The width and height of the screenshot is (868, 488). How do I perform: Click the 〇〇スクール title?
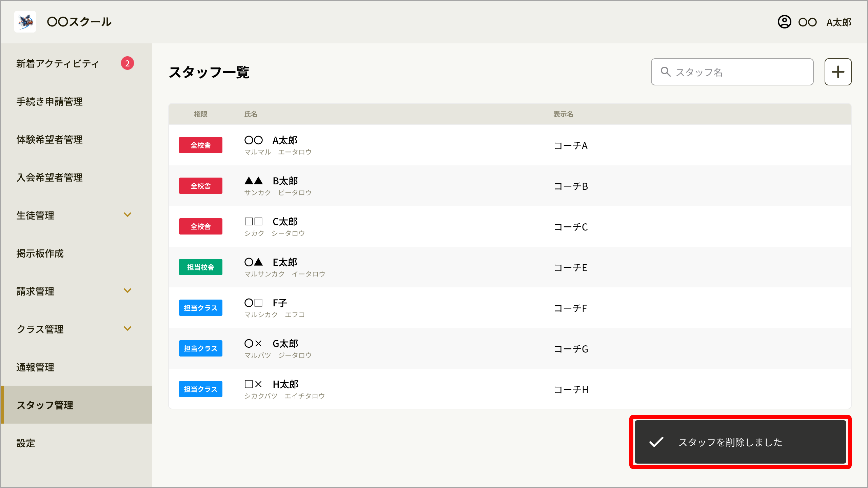pos(79,22)
